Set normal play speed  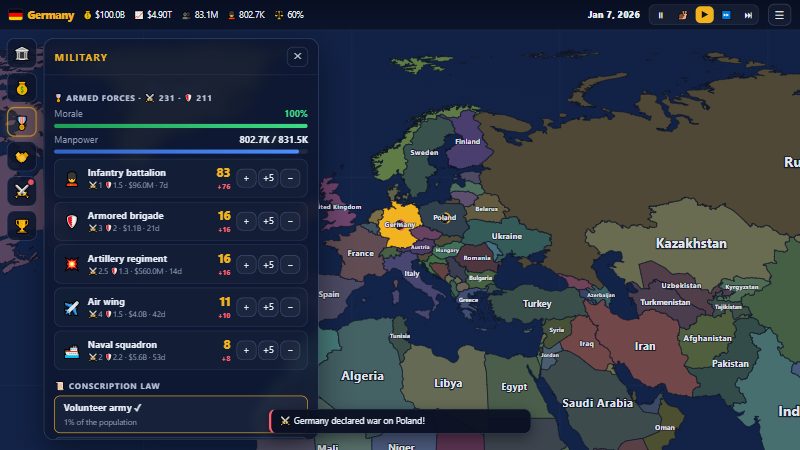(x=705, y=15)
